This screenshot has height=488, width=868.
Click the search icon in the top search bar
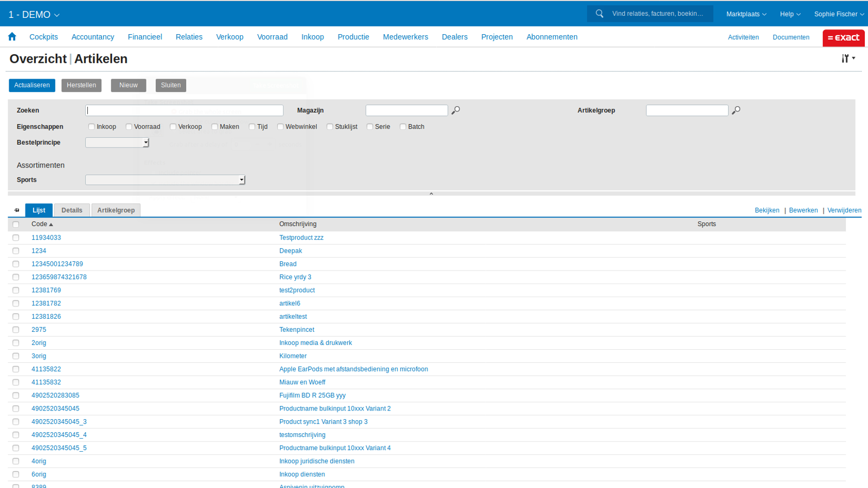[x=599, y=14]
